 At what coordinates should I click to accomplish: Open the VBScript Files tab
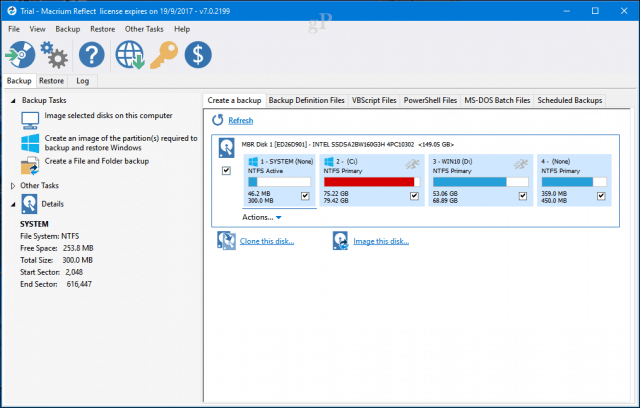click(x=374, y=100)
